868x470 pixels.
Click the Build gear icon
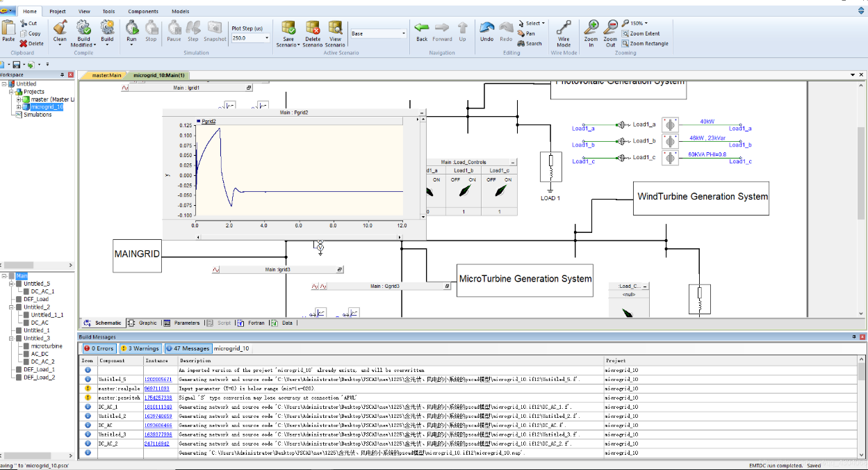click(x=107, y=27)
